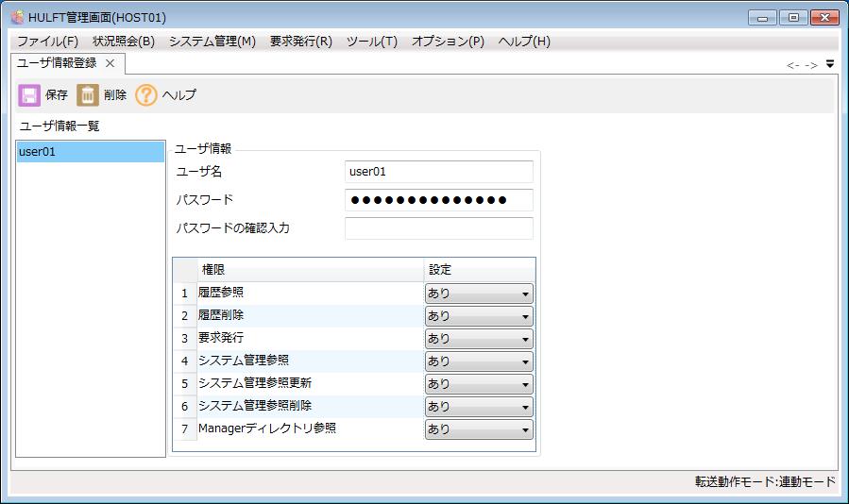Click the delete trash can icon
This screenshot has height=504, width=849.
click(x=87, y=95)
